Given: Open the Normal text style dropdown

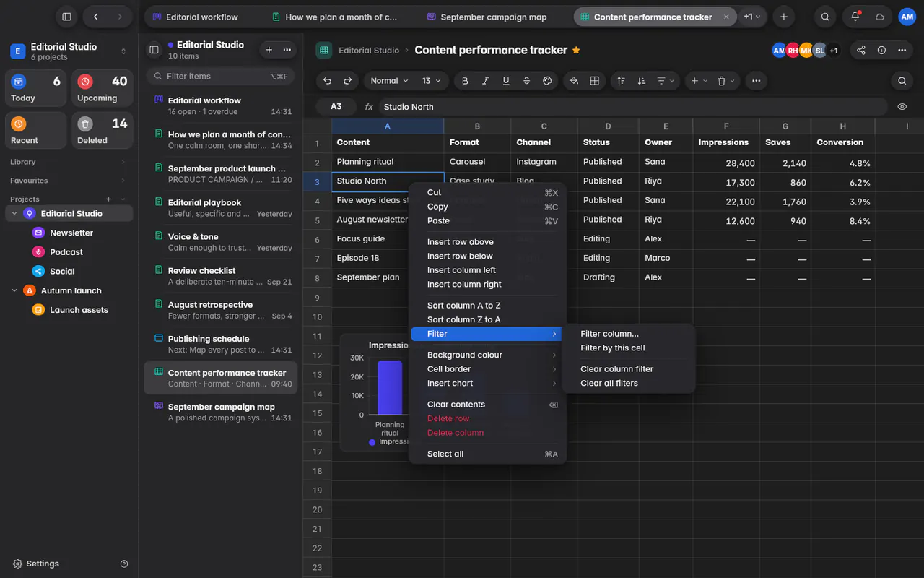Looking at the screenshot, I should click(389, 81).
